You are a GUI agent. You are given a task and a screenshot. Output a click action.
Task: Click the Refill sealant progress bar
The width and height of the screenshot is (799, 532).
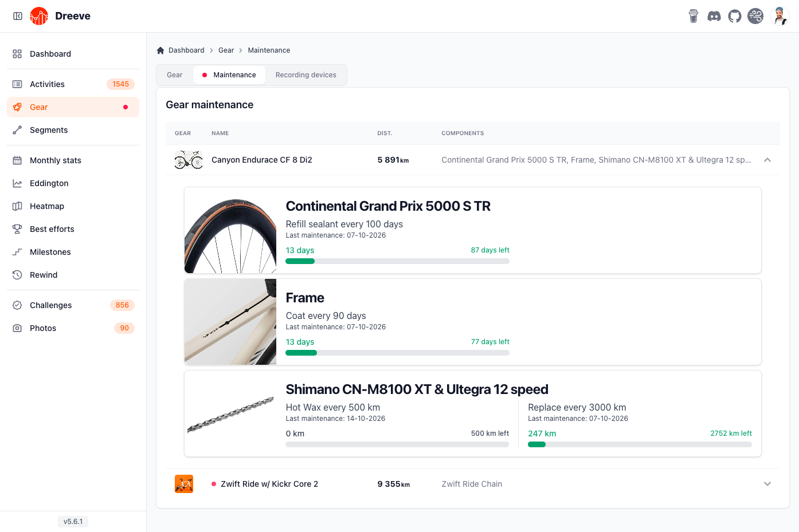point(397,261)
